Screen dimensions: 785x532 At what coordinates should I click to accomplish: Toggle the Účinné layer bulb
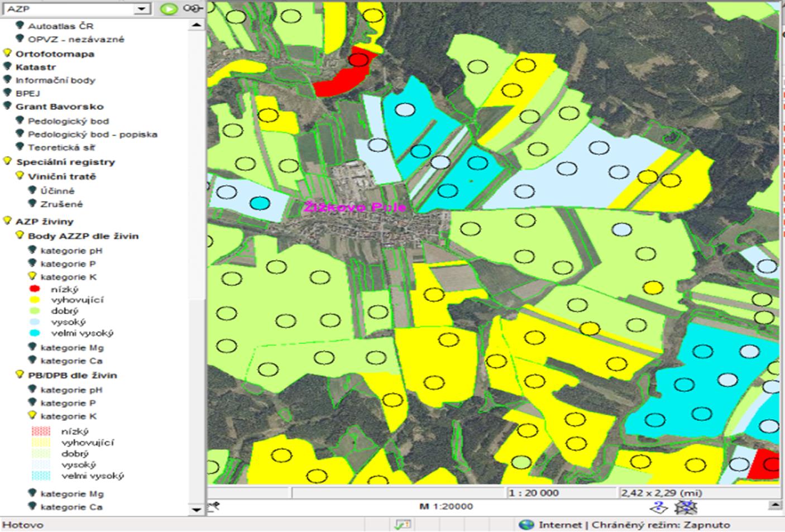[x=32, y=190]
